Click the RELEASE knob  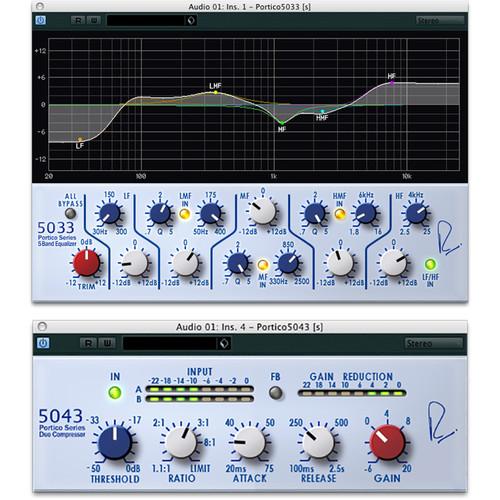318,442
